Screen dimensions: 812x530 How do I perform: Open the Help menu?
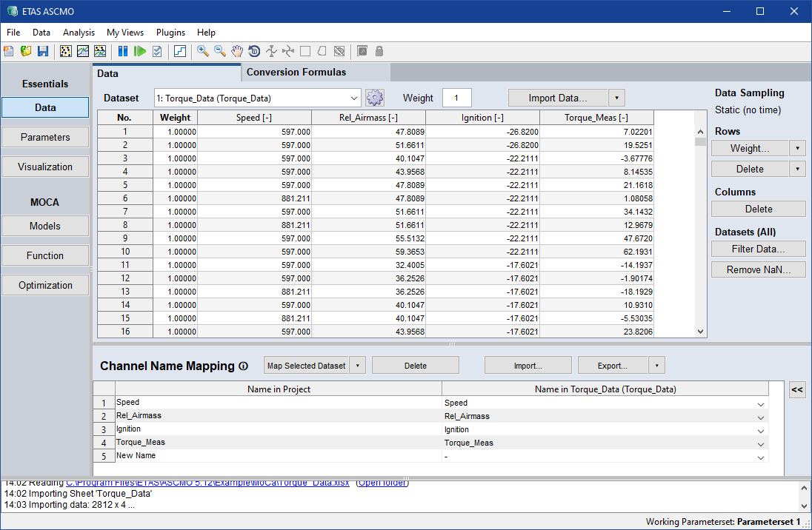click(x=206, y=32)
